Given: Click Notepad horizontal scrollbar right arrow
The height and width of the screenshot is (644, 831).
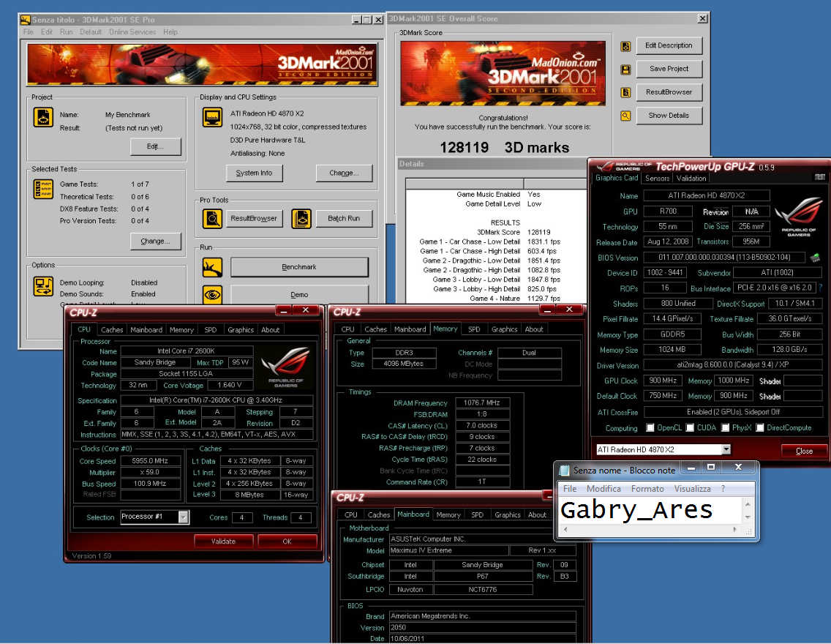Looking at the screenshot, I should coord(734,530).
